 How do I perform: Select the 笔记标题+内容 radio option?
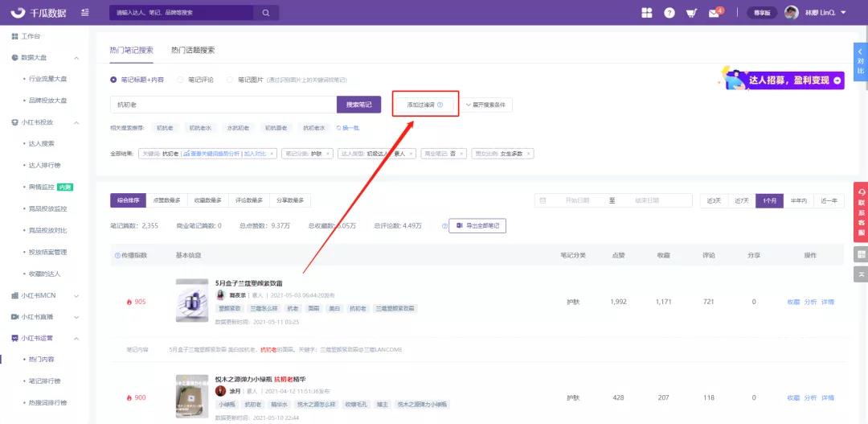(x=114, y=80)
